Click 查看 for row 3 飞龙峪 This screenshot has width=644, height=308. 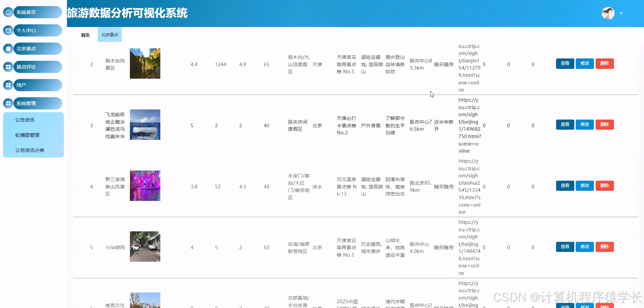pyautogui.click(x=565, y=125)
